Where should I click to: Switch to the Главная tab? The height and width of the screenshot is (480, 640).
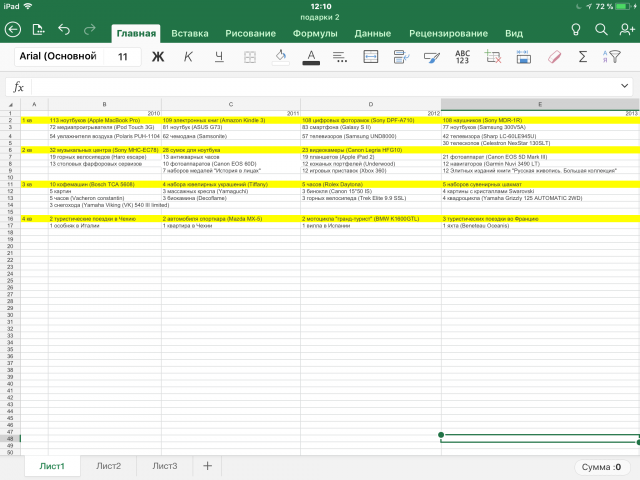[136, 33]
